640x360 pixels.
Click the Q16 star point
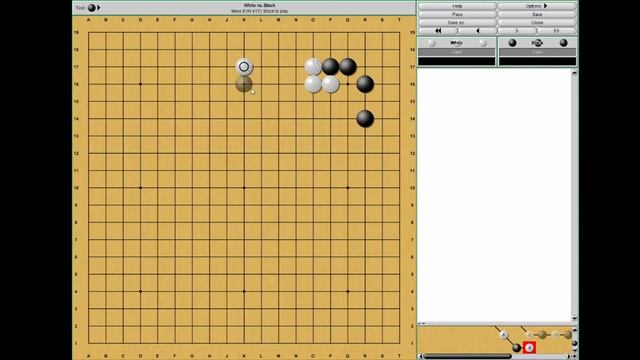(348, 84)
